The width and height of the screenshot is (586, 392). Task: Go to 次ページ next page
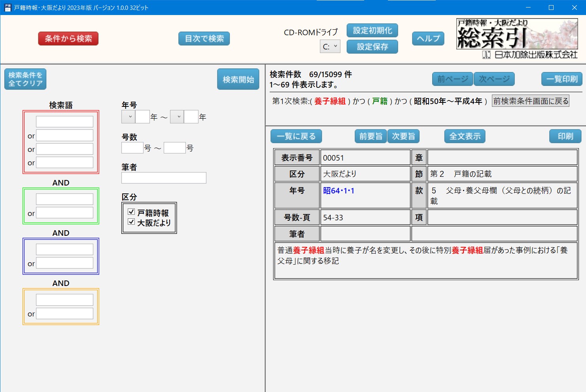(x=494, y=79)
